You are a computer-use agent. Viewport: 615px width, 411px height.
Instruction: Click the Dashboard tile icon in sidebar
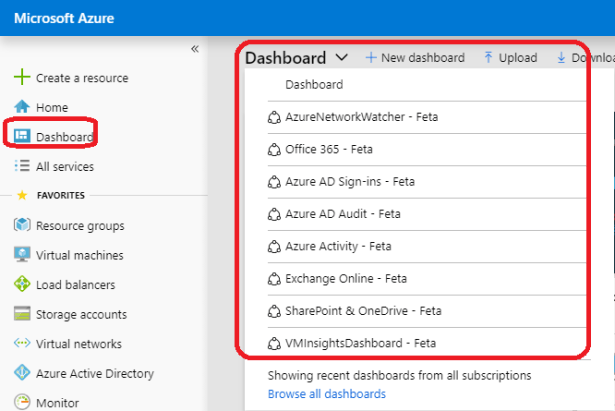22,136
